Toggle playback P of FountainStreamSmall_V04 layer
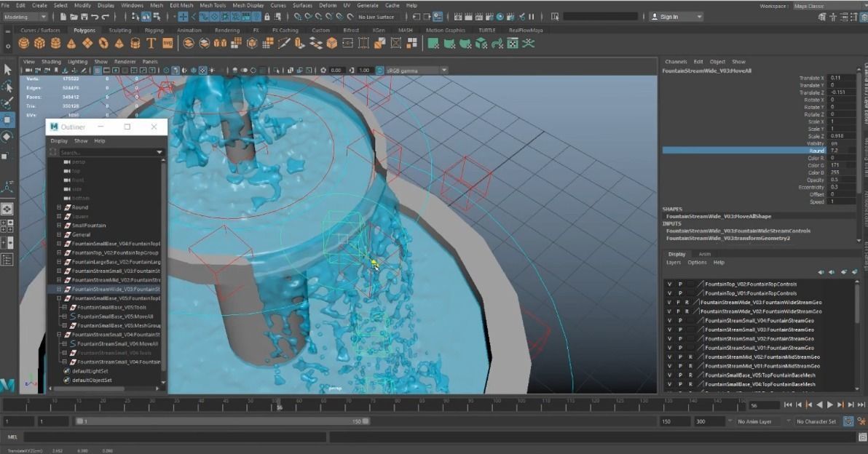The width and height of the screenshot is (868, 454). (680, 321)
